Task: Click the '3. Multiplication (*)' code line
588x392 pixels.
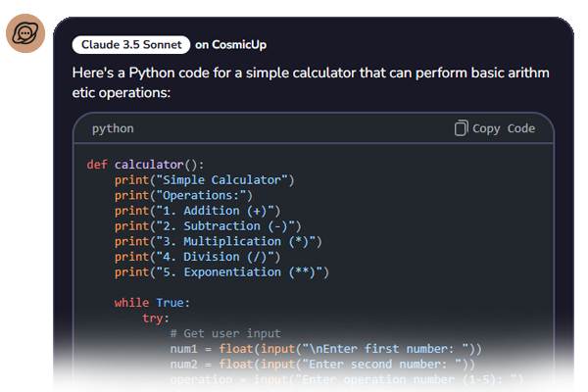Action: [218, 241]
